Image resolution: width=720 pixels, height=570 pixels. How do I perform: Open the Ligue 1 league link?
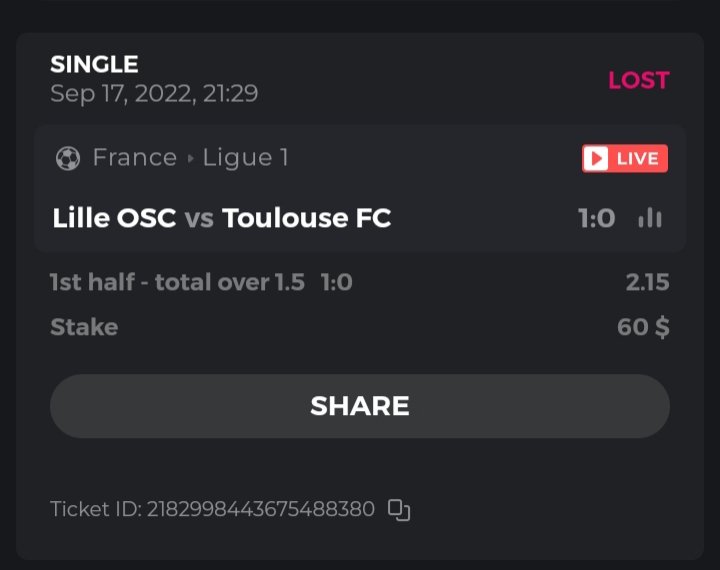pyautogui.click(x=245, y=158)
